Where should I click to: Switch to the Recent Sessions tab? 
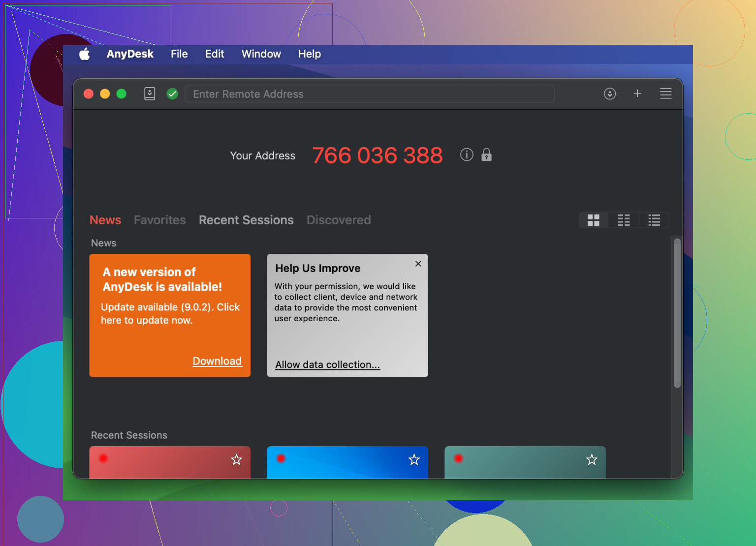(x=246, y=220)
